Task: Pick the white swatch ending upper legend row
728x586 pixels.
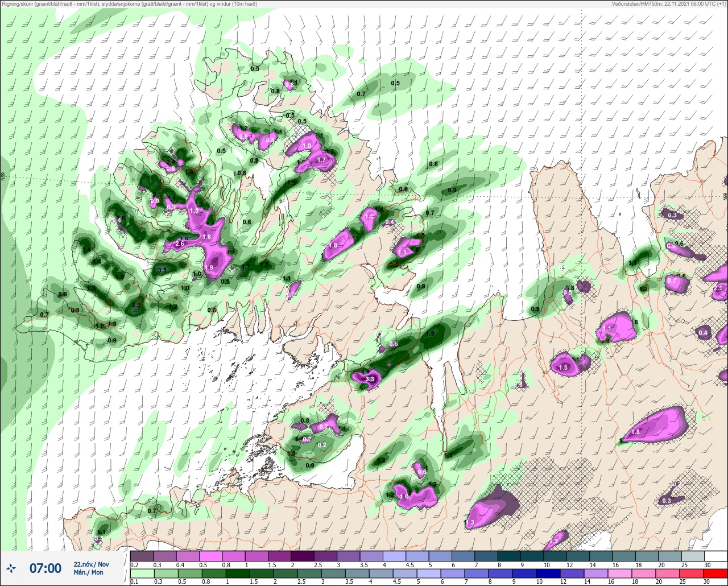Action: 715,556
